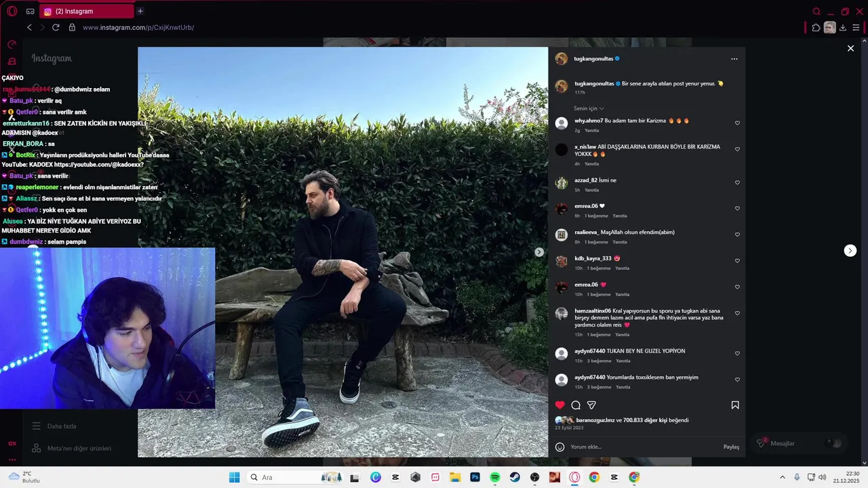Click the Paylaş post-comment button

tap(731, 447)
